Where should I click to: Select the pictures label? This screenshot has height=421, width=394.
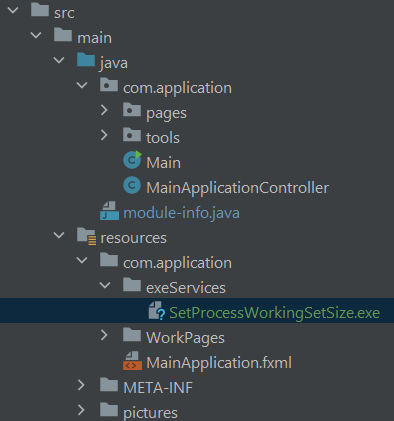(x=150, y=413)
